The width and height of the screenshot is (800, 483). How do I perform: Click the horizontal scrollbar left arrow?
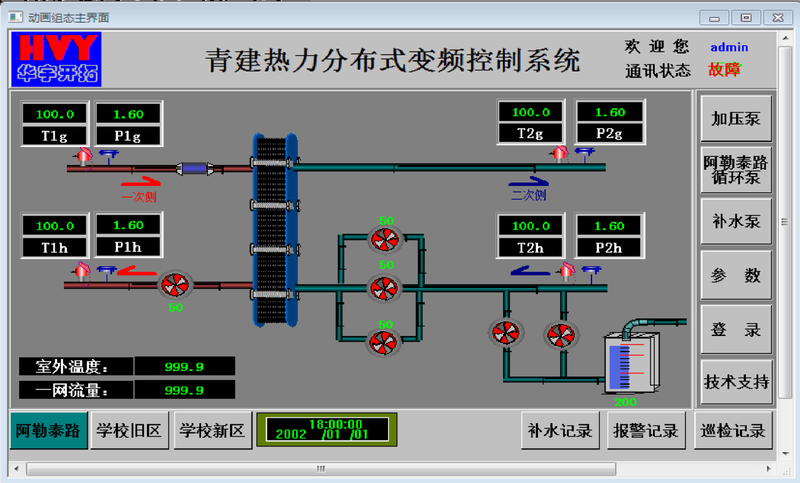click(x=16, y=468)
